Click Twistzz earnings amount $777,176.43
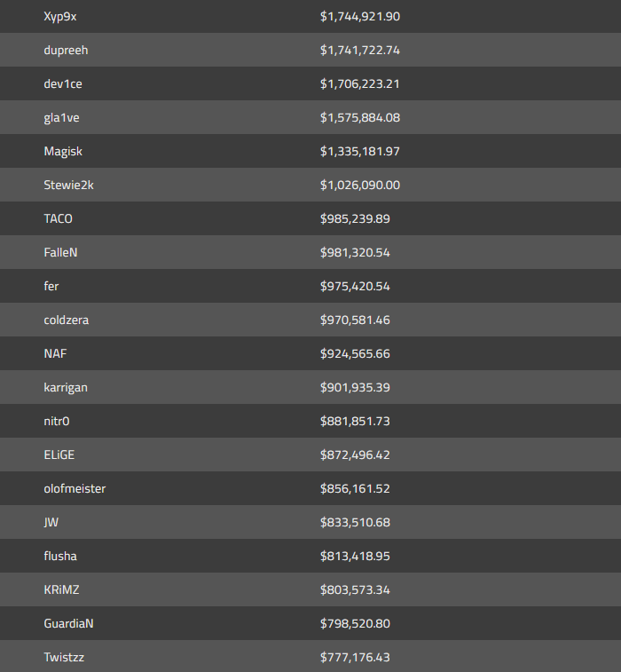Viewport: 621px width, 672px height. [355, 658]
